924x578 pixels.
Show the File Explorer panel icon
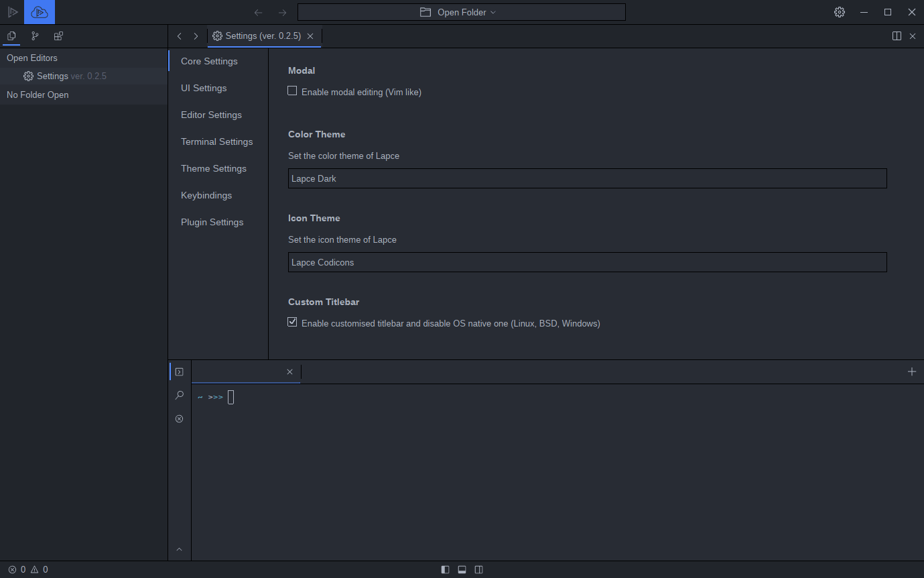[11, 36]
